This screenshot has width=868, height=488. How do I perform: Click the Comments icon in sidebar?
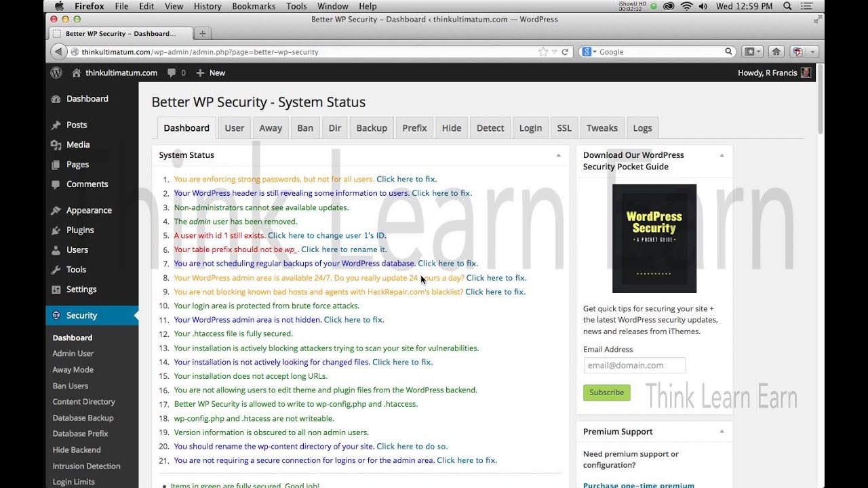tap(56, 184)
